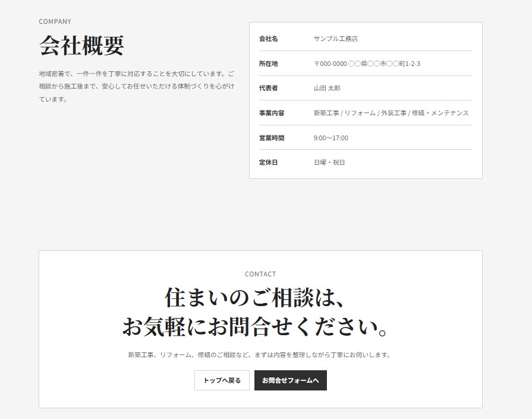Select the 定休日 row label
532x419 pixels.
[268, 162]
